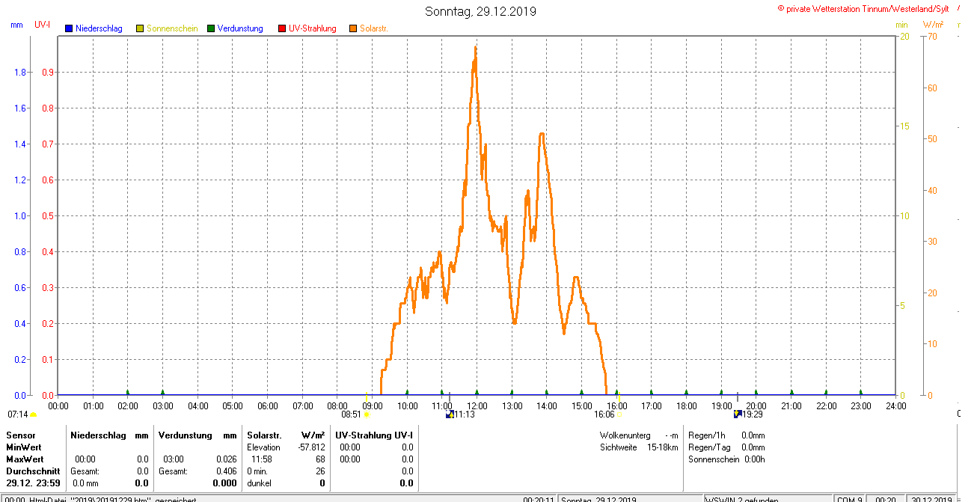Screen dimensions: 980x502
Task: Click the Verdunstung max value 0.026
Action: pyautogui.click(x=227, y=459)
